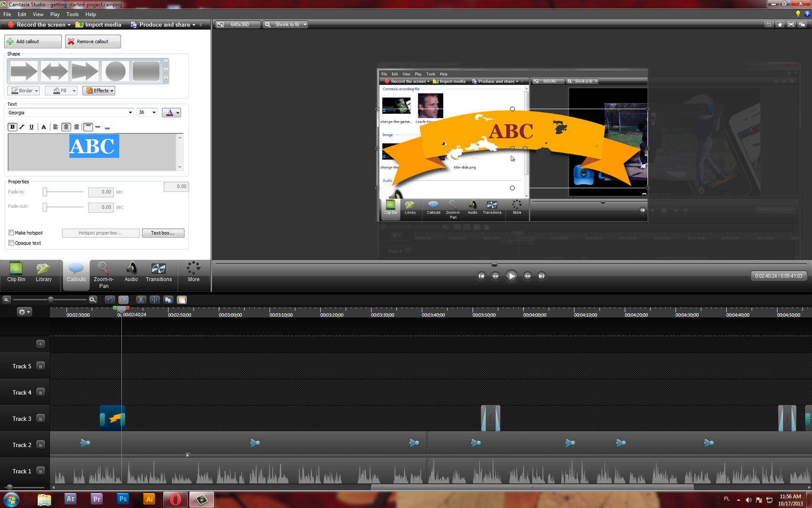Open the File menu
812x508 pixels.
pyautogui.click(x=7, y=14)
